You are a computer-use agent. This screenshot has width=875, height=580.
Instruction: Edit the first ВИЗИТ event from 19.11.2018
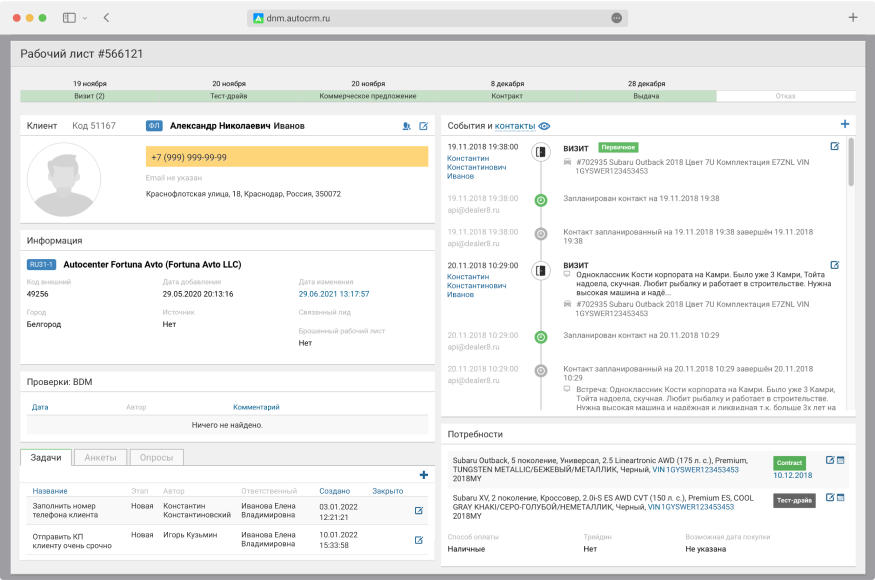(835, 146)
